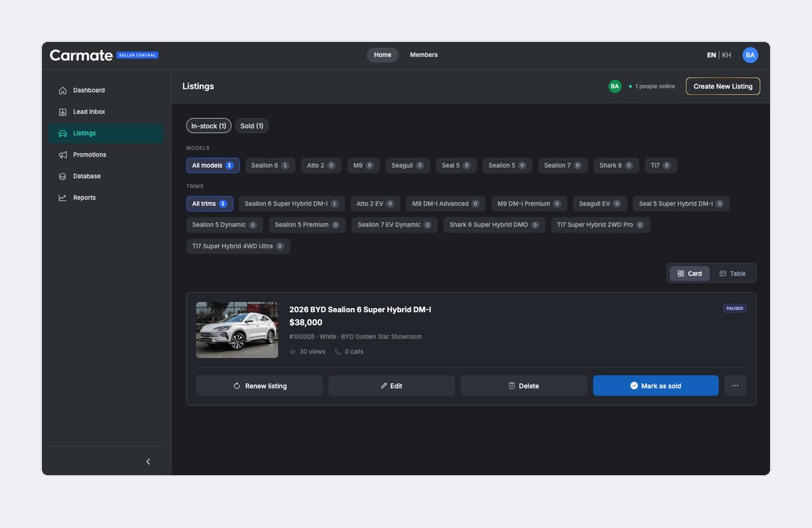The height and width of the screenshot is (528, 812).
Task: Filter trims by M9 DM-I Advanced
Action: point(446,204)
